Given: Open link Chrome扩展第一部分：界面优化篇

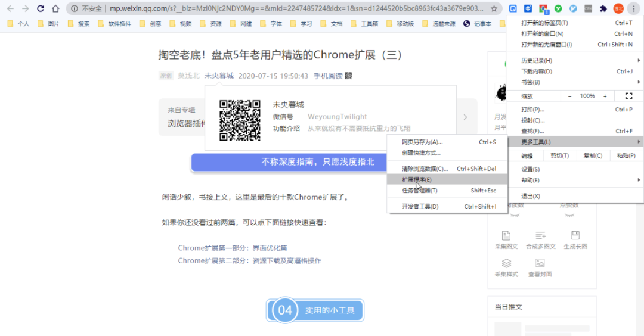Looking at the screenshot, I should tap(233, 248).
